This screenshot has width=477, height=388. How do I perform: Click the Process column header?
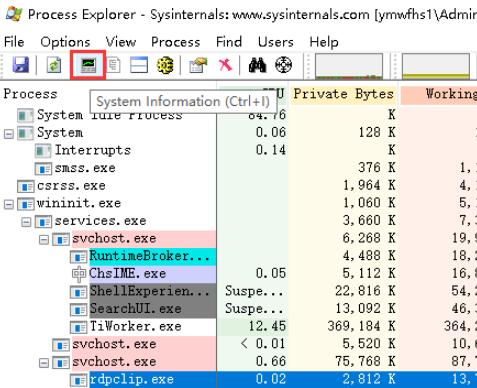pyautogui.click(x=30, y=94)
